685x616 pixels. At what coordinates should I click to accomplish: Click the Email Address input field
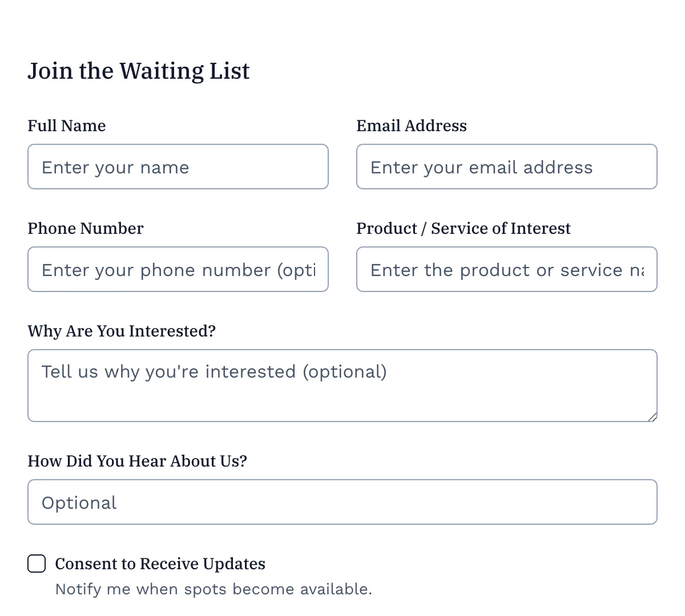(506, 167)
